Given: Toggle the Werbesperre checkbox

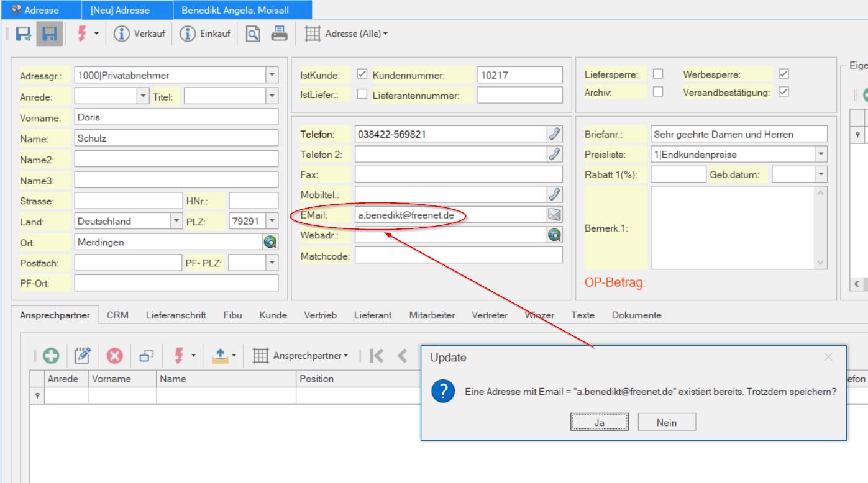Looking at the screenshot, I should [x=783, y=74].
